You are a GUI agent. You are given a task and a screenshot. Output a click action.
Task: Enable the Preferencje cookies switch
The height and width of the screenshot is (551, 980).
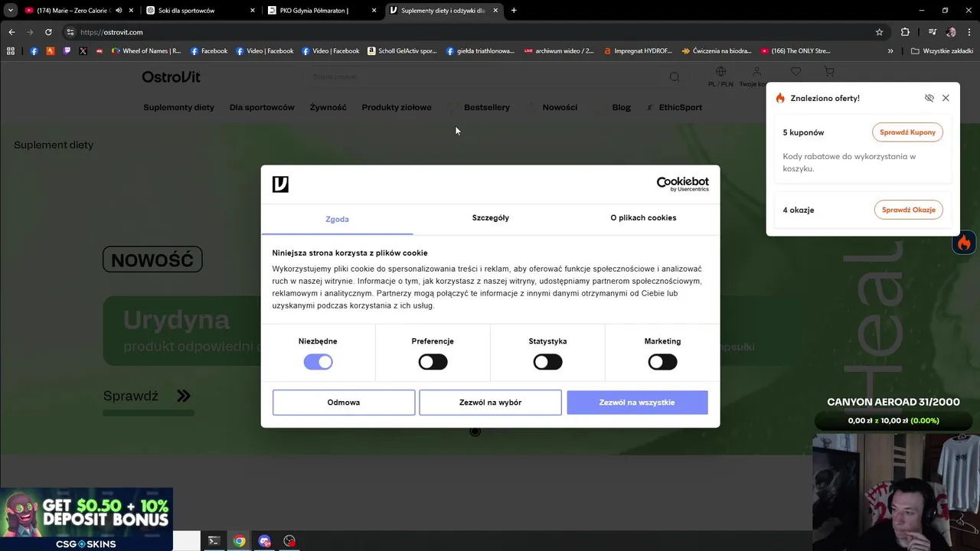tap(433, 362)
